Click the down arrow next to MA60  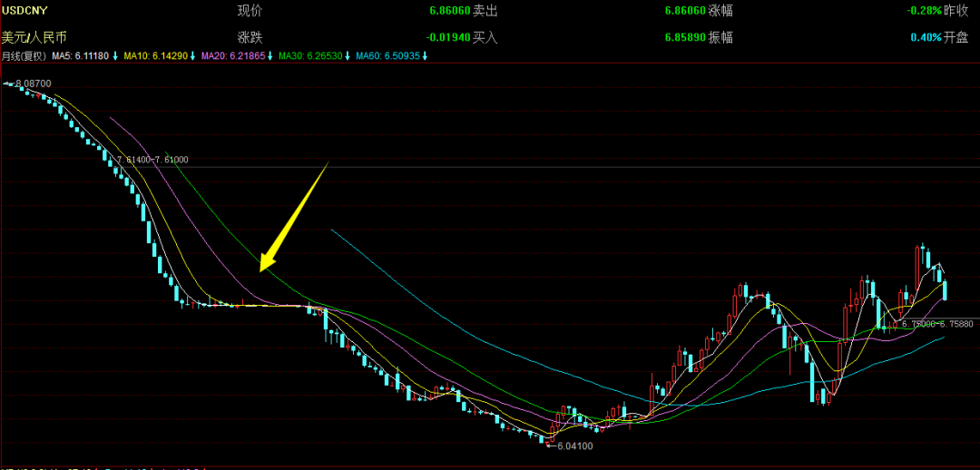coord(425,56)
